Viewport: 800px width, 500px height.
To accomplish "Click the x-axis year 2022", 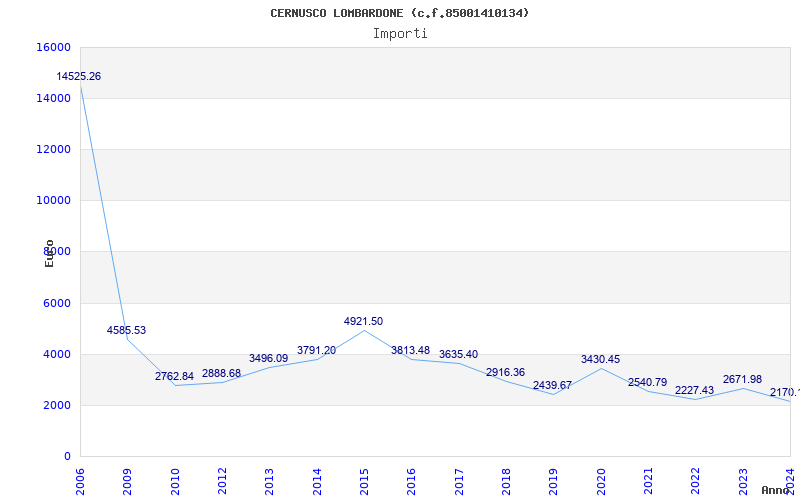I will [x=695, y=482].
